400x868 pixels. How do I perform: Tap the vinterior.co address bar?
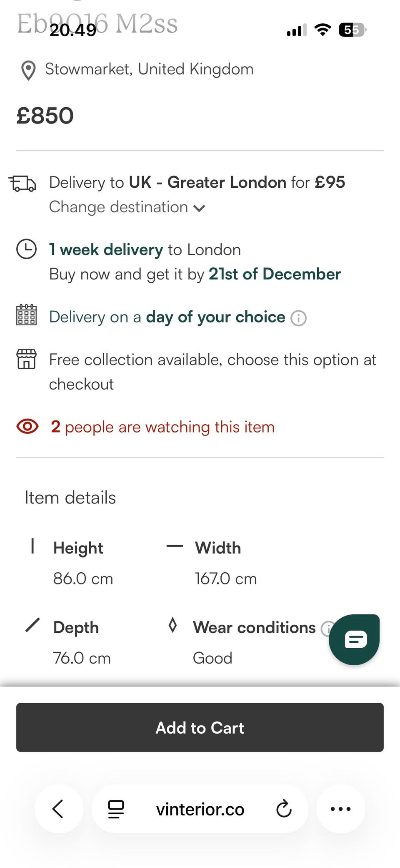pyautogui.click(x=200, y=809)
